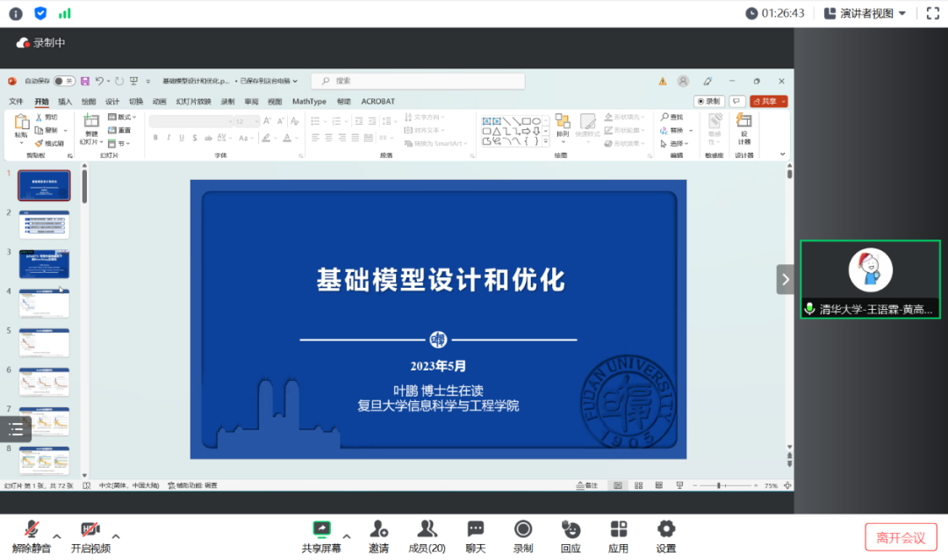The image size is (948, 560).
Task: Open the layout (版式) dropdown
Action: pos(122,118)
